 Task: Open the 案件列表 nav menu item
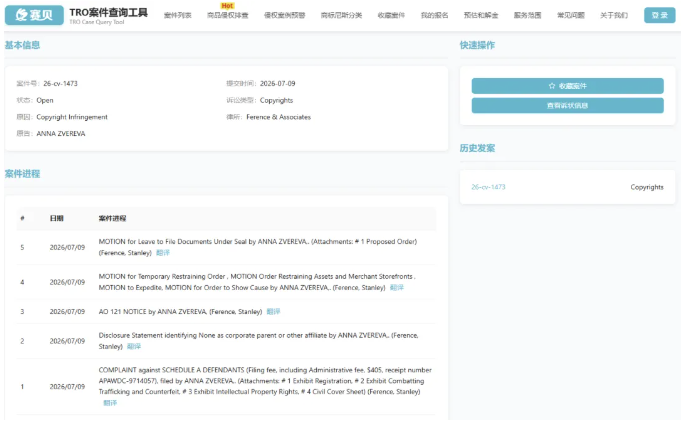pyautogui.click(x=178, y=15)
